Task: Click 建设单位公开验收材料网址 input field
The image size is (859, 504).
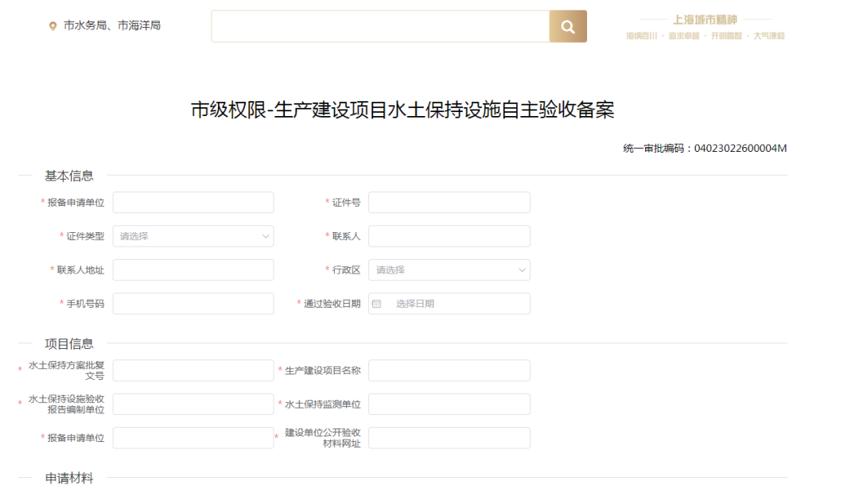Action: tap(449, 438)
